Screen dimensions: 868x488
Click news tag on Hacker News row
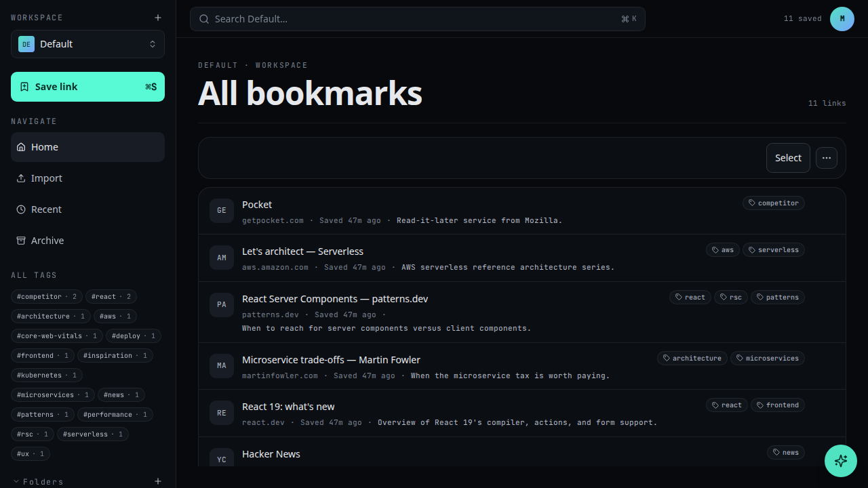[786, 453]
